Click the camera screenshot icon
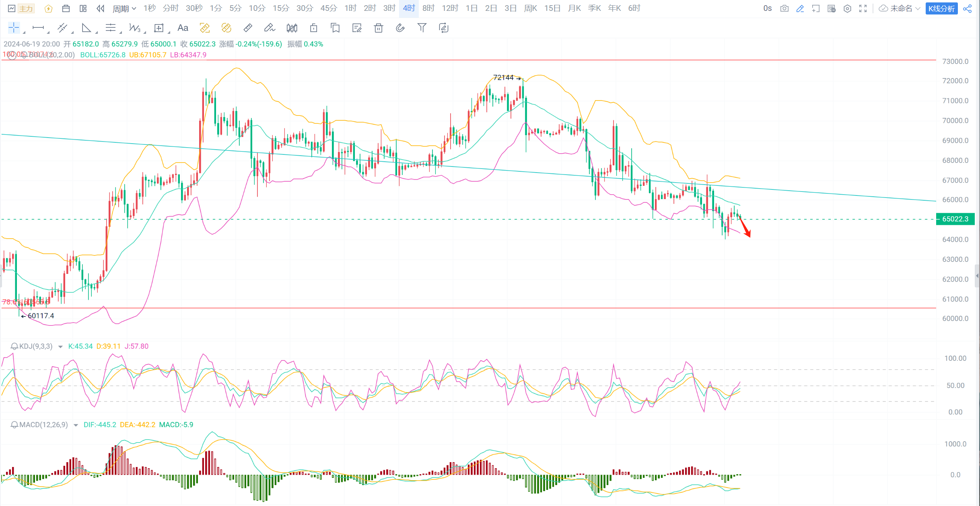Viewport: 980px width, 506px height. point(784,8)
